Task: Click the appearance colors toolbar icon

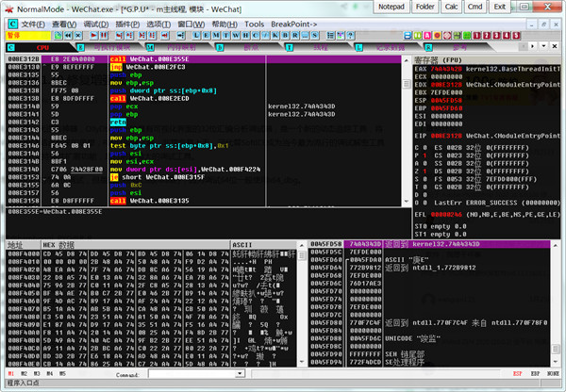Action: pos(340,36)
